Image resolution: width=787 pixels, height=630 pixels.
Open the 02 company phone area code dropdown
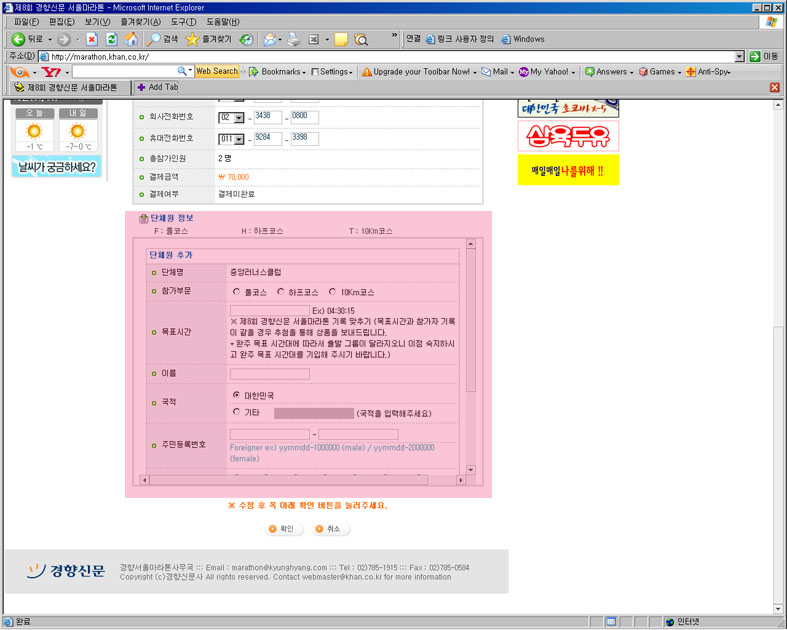(231, 118)
